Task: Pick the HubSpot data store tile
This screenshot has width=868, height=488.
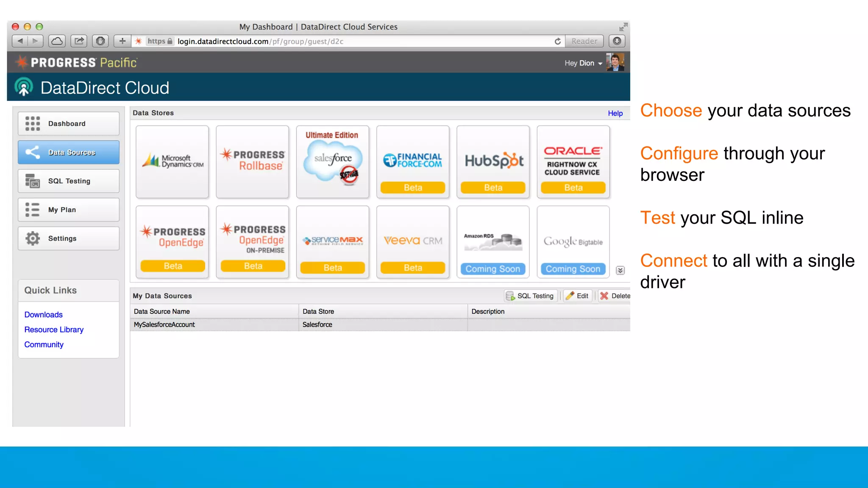Action: (493, 162)
